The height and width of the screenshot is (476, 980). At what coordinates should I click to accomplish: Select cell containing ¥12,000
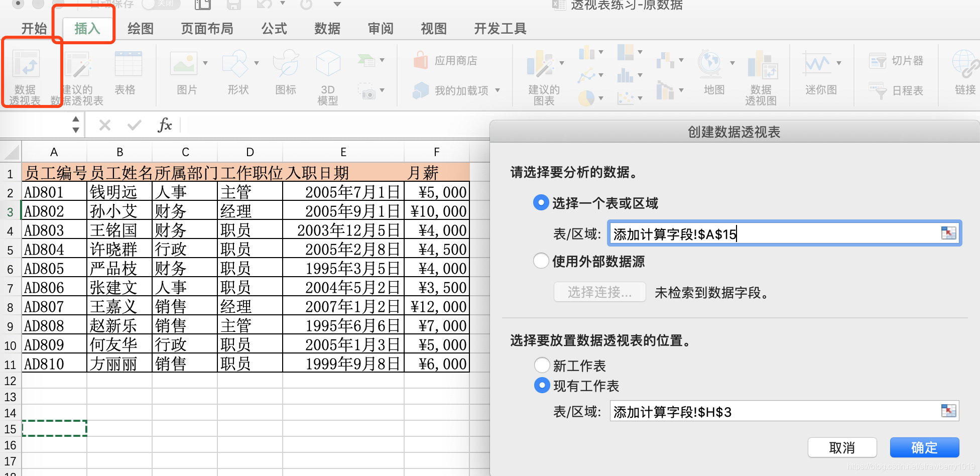click(x=437, y=306)
